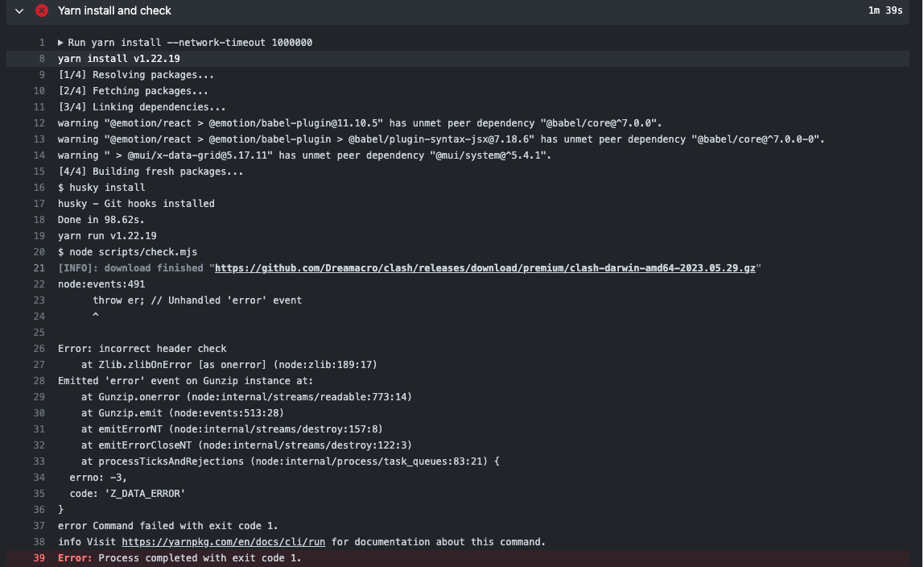
Task: Click line number 39 on the error line
Action: (39, 557)
